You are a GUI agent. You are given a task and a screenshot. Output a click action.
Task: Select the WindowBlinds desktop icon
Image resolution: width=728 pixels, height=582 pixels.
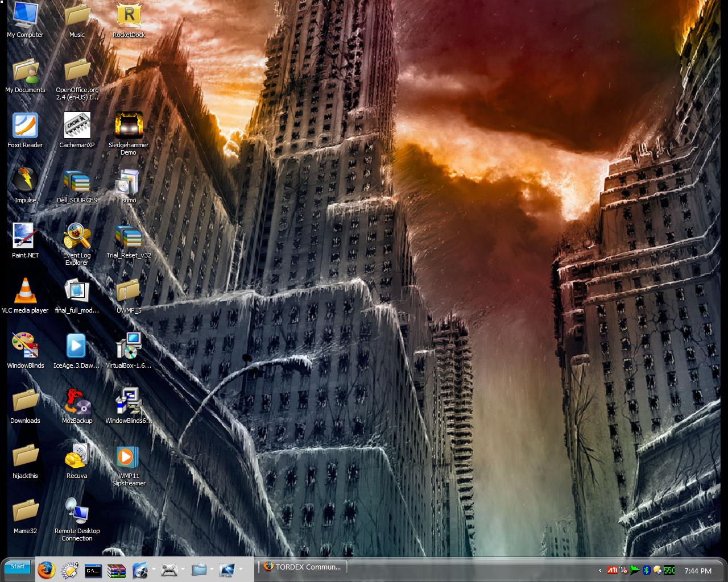(x=25, y=347)
